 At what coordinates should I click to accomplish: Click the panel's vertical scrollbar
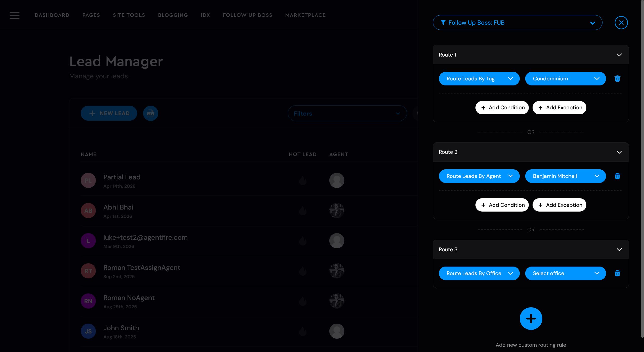[x=642, y=168]
